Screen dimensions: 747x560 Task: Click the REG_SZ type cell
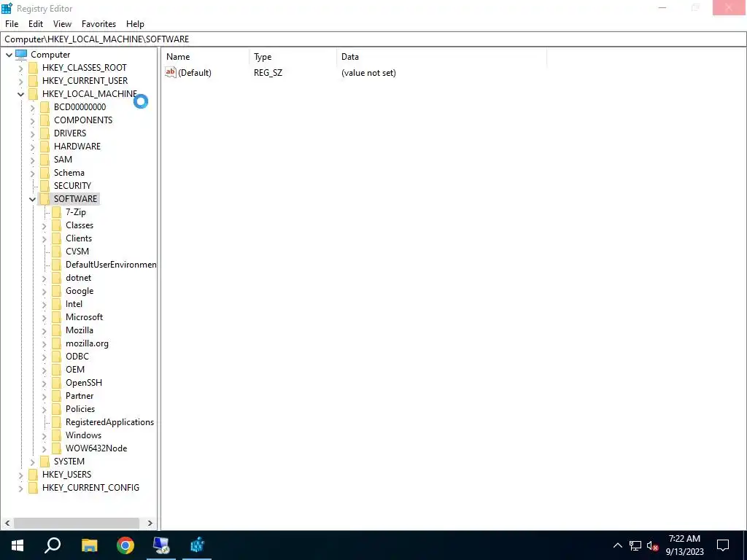coord(268,73)
